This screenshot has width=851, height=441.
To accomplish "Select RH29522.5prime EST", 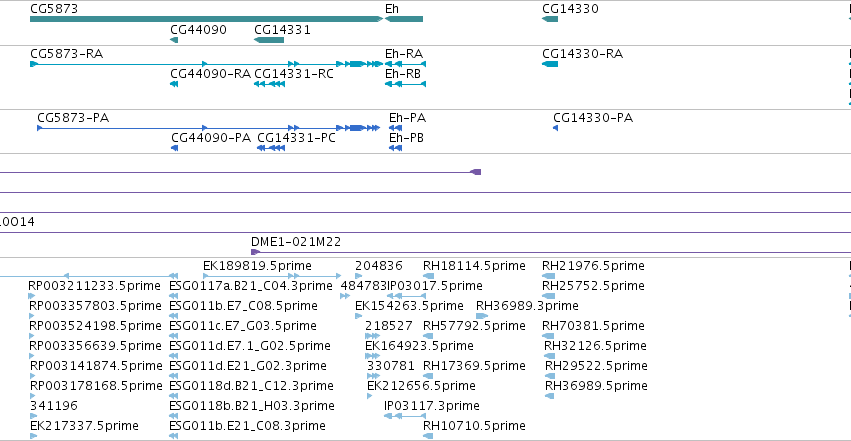I will click(550, 376).
